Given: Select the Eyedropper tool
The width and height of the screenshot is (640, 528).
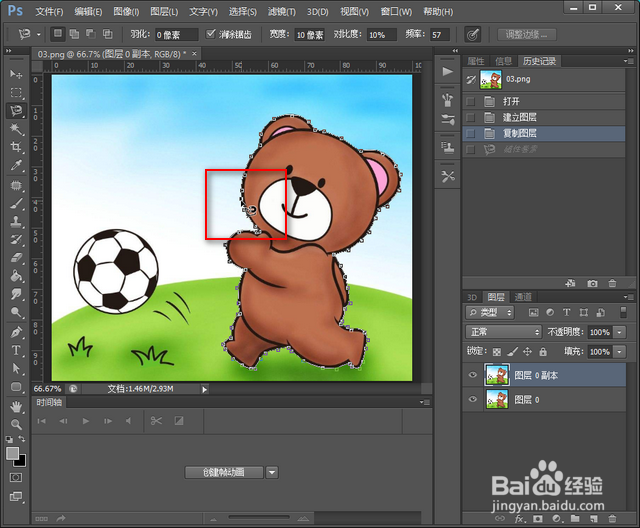Looking at the screenshot, I should click(x=16, y=165).
